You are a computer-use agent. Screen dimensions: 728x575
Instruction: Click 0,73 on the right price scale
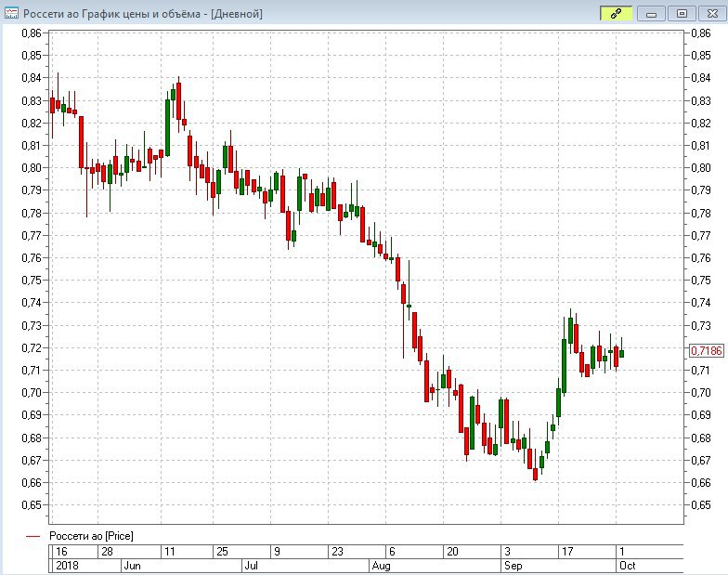pyautogui.click(x=700, y=325)
